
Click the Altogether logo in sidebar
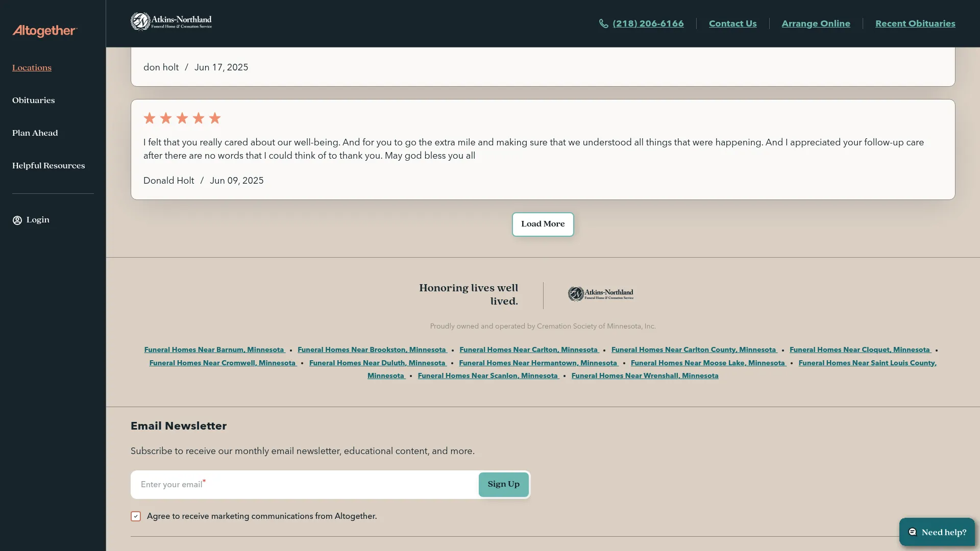click(x=45, y=31)
